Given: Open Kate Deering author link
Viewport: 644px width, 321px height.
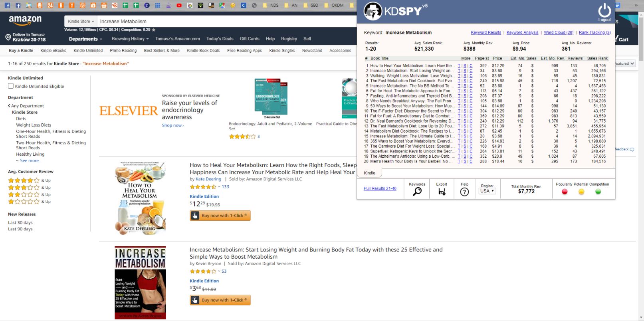Looking at the screenshot, I should click(208, 179).
